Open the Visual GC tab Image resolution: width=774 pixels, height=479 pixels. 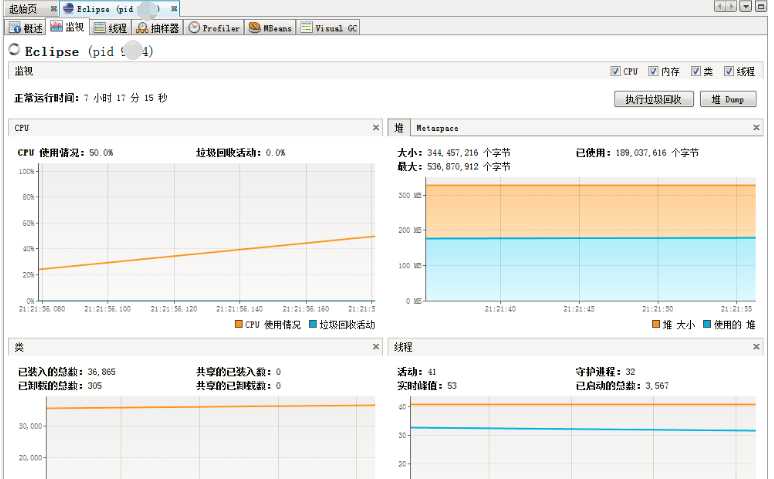click(329, 28)
